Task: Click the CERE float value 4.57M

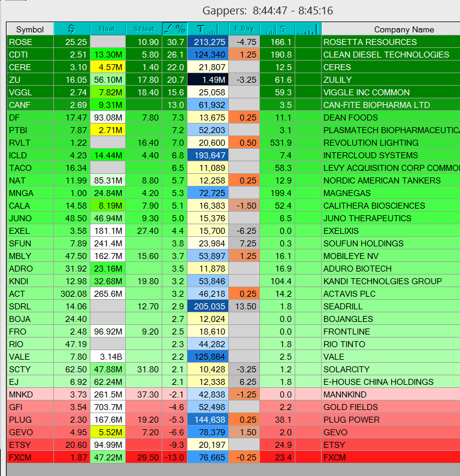Action: (x=108, y=67)
